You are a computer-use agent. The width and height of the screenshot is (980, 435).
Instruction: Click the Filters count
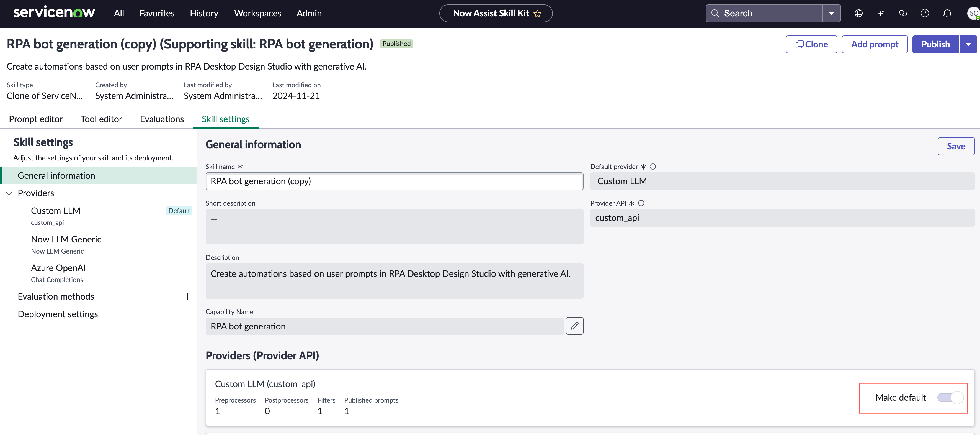pyautogui.click(x=319, y=411)
